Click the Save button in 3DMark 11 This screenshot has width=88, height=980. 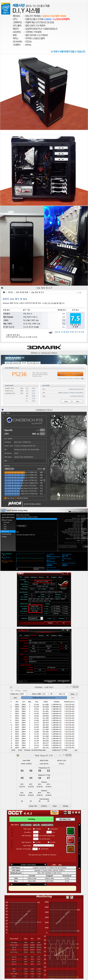(x=77, y=401)
